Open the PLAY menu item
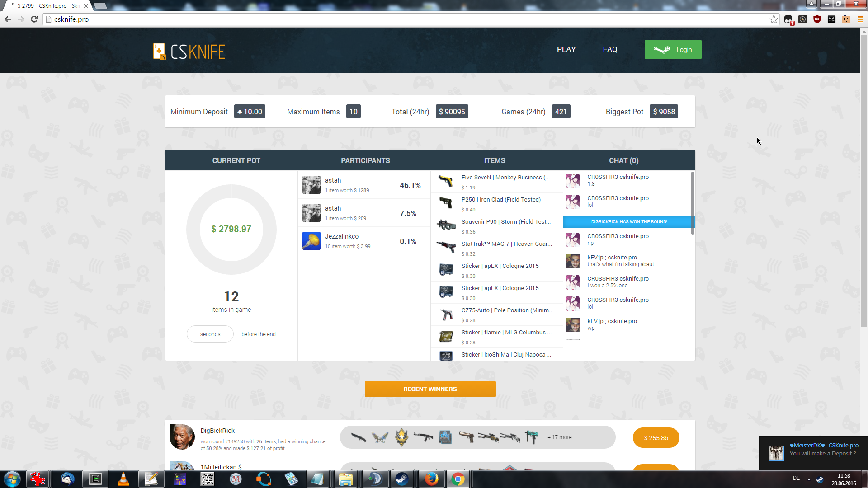This screenshot has height=488, width=868. (566, 50)
